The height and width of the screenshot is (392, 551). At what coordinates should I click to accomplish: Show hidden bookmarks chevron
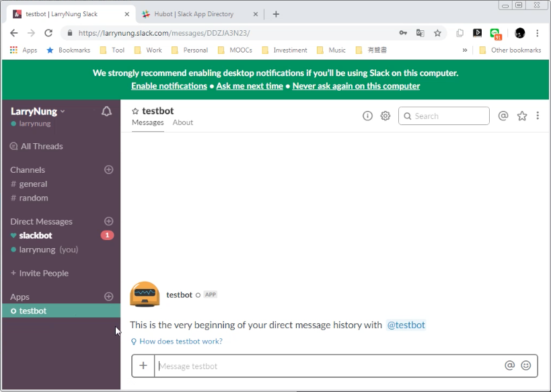[x=465, y=50]
